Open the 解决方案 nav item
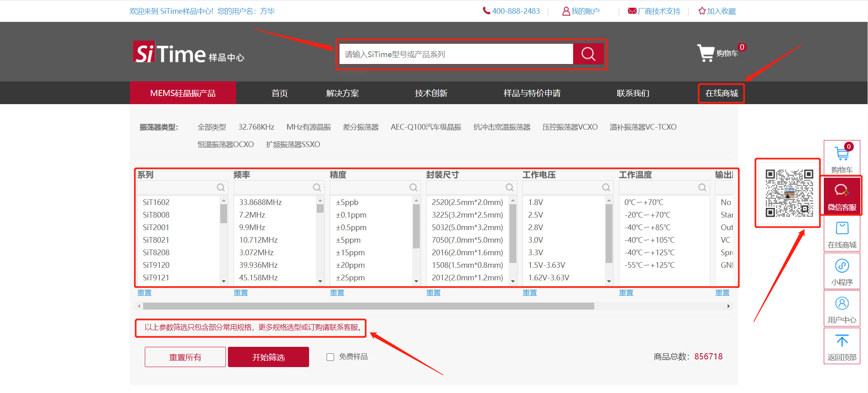Screen dimensions: 868x393 coord(342,93)
